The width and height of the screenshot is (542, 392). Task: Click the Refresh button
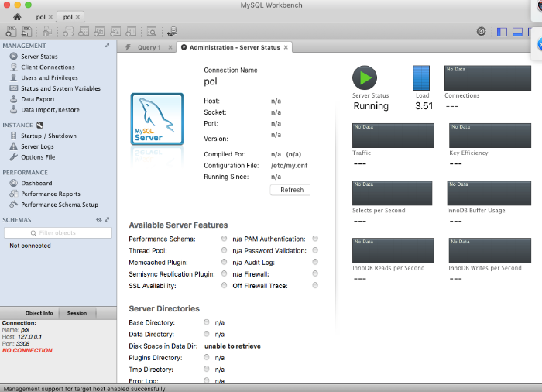tap(290, 190)
